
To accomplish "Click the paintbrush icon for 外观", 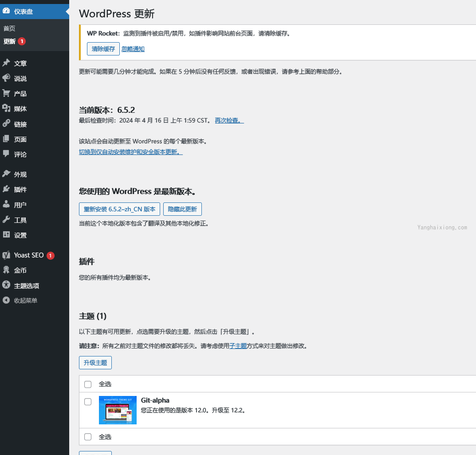I will [6, 174].
